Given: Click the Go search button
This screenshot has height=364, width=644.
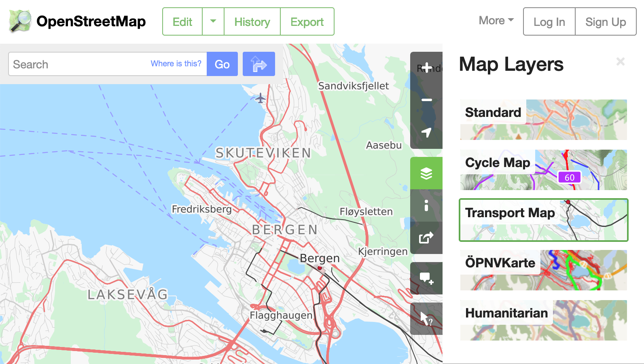Looking at the screenshot, I should pos(222,64).
